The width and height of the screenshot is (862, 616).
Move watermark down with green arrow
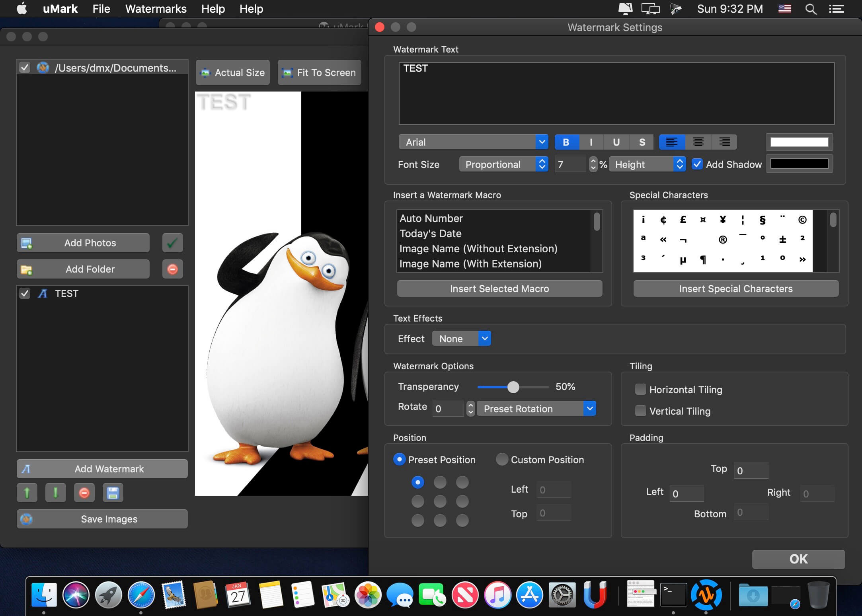tap(56, 493)
